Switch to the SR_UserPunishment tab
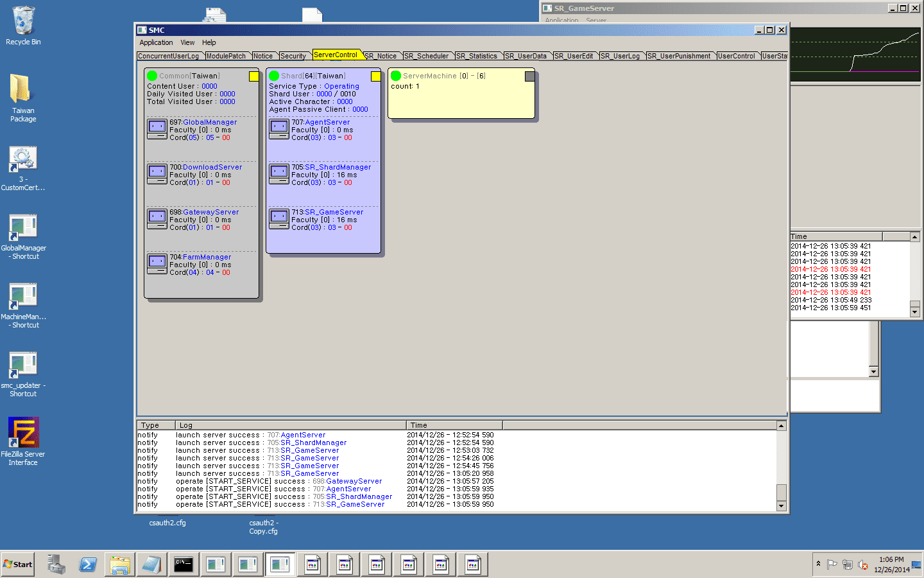This screenshot has width=924, height=578. tap(680, 56)
